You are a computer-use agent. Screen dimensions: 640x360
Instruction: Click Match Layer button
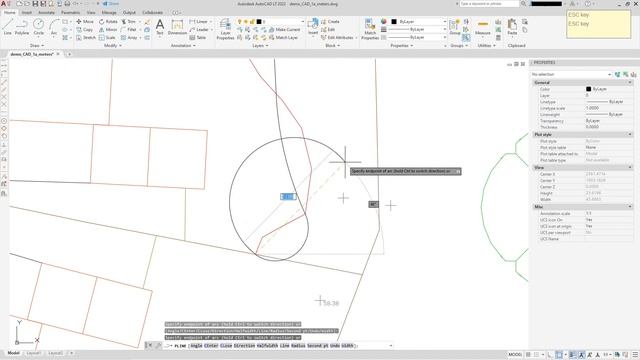[283, 38]
